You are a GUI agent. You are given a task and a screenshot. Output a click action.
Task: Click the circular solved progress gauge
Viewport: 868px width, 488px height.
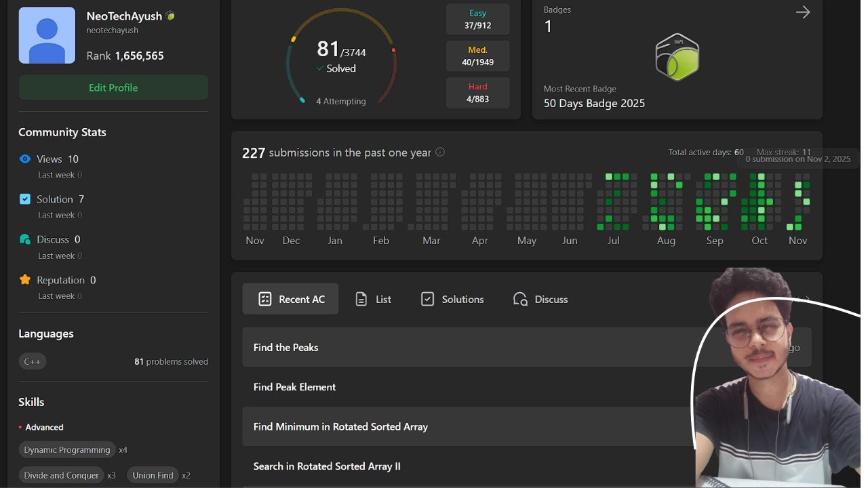tap(342, 58)
